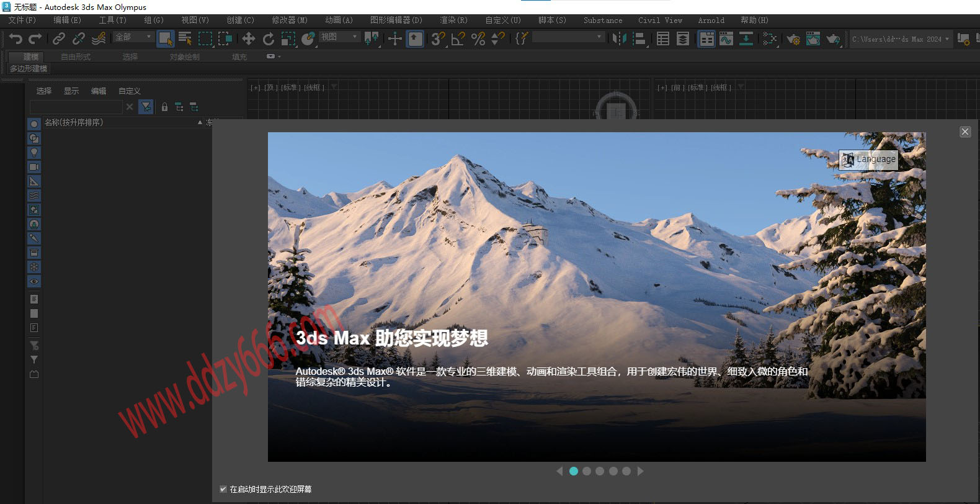980x504 pixels.
Task: Click the Align tool icon
Action: [x=639, y=38]
